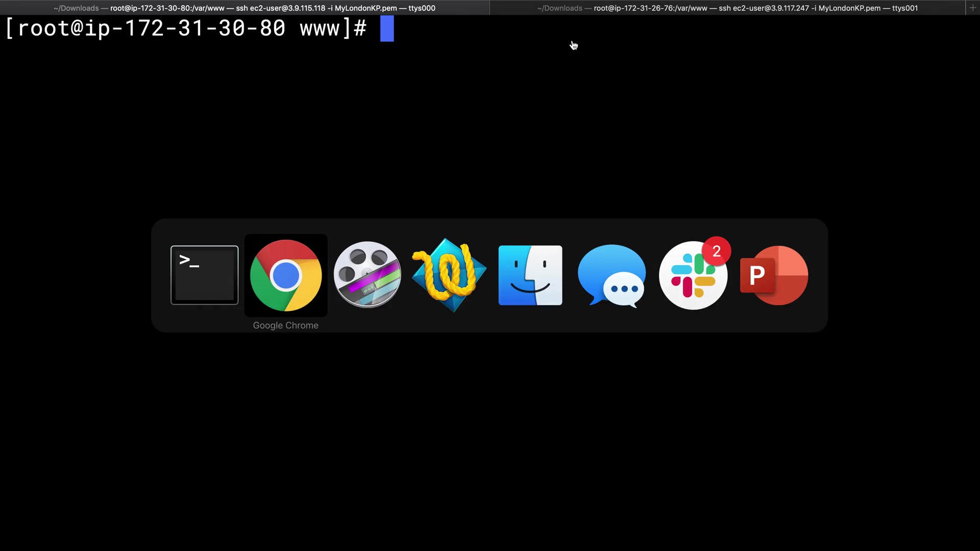The image size is (980, 551).
Task: Switch to the ttys000 terminal tab
Action: click(x=244, y=8)
